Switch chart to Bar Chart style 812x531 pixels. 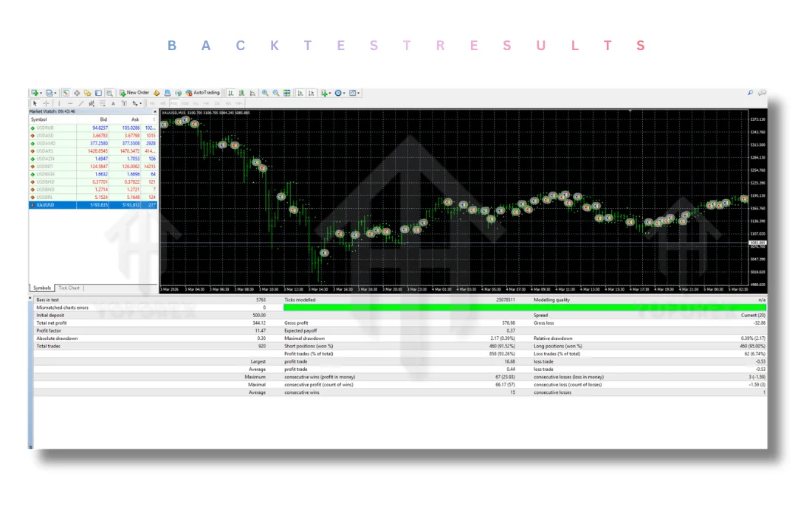point(230,93)
